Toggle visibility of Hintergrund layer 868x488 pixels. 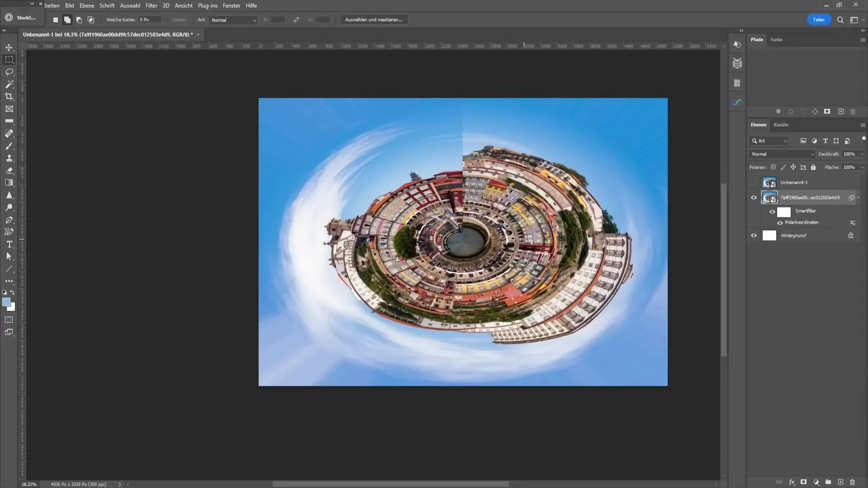tap(754, 235)
